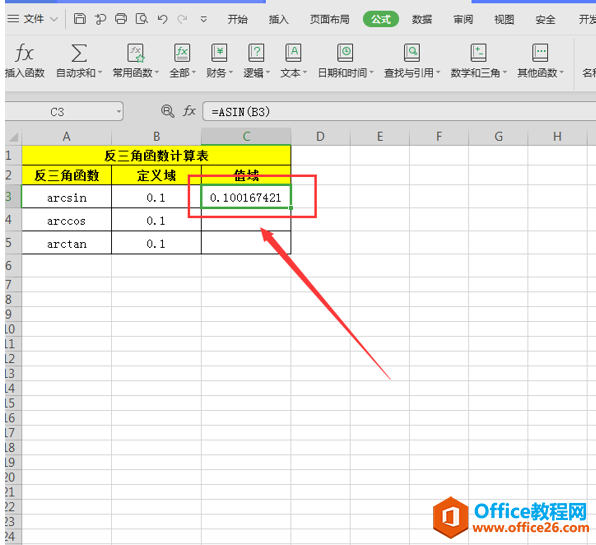596x545 pixels.
Task: Select column H header
Action: point(557,136)
